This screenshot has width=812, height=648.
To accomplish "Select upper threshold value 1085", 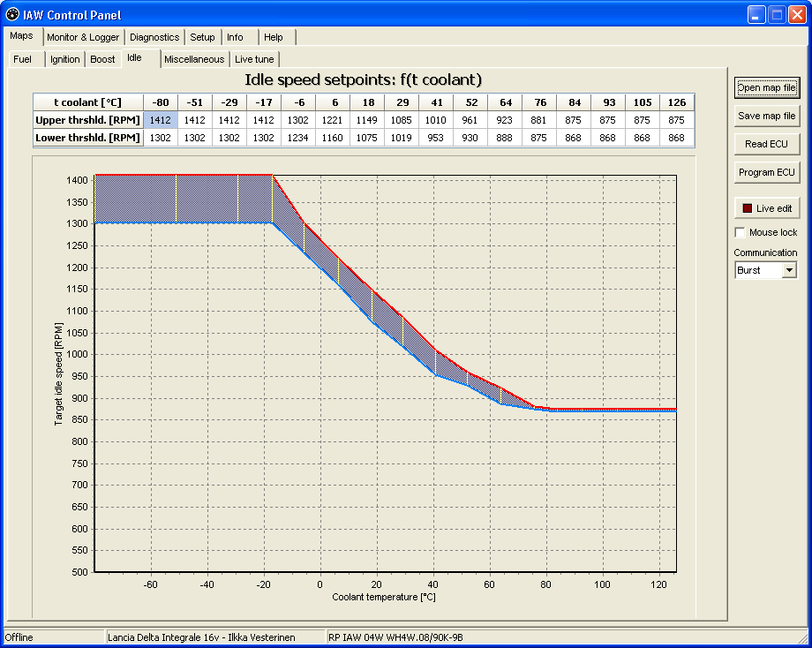I will pyautogui.click(x=402, y=120).
